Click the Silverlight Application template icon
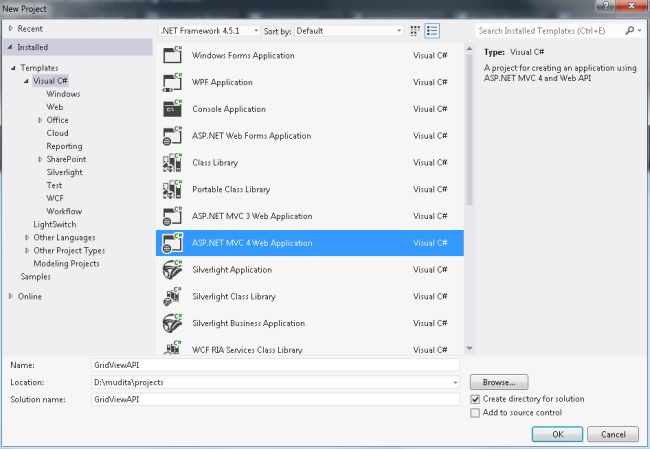Viewport: 650px width, 449px height. pyautogui.click(x=172, y=269)
